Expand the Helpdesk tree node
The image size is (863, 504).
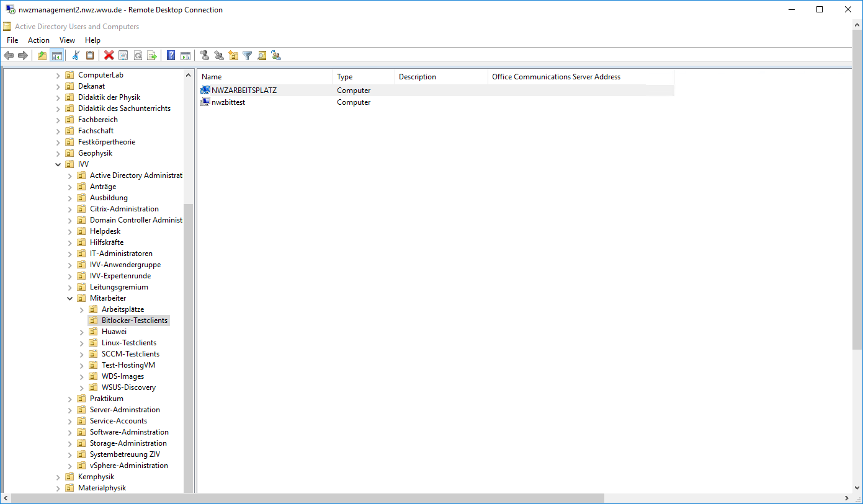coord(70,231)
